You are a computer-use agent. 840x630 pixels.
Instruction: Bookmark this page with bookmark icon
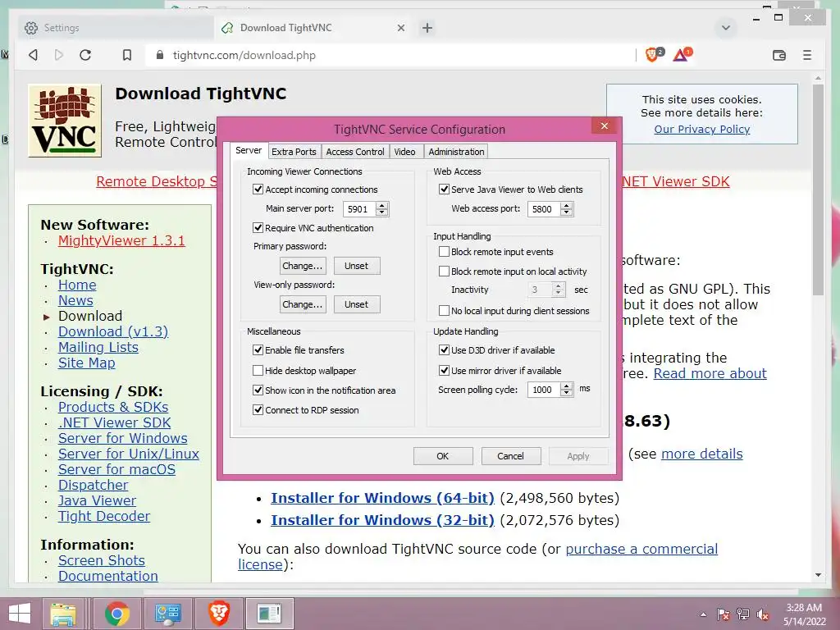pyautogui.click(x=127, y=55)
